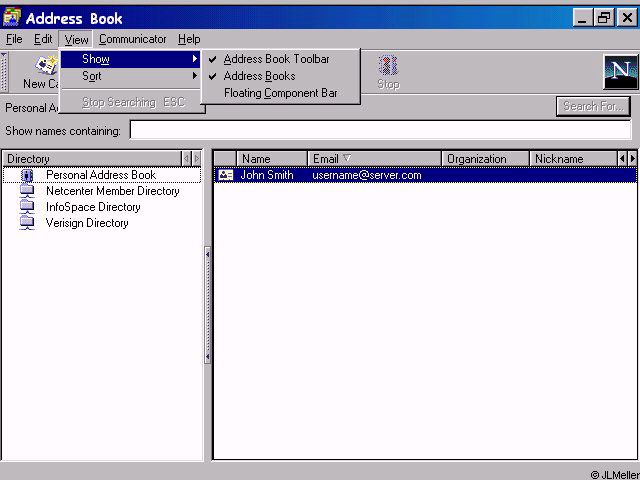Viewport: 640px width, 480px height.
Task: Expand the Sort submenu
Action: [x=130, y=76]
